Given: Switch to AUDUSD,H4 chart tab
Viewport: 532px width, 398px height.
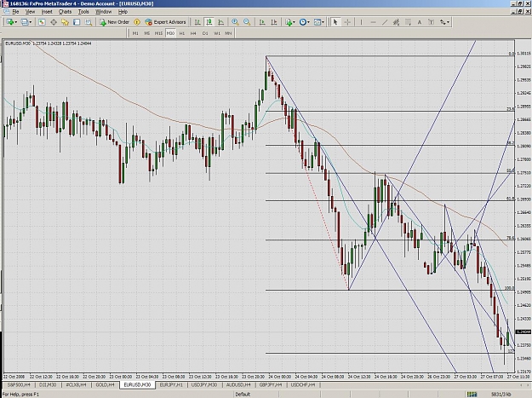Looking at the screenshot, I should pos(238,384).
